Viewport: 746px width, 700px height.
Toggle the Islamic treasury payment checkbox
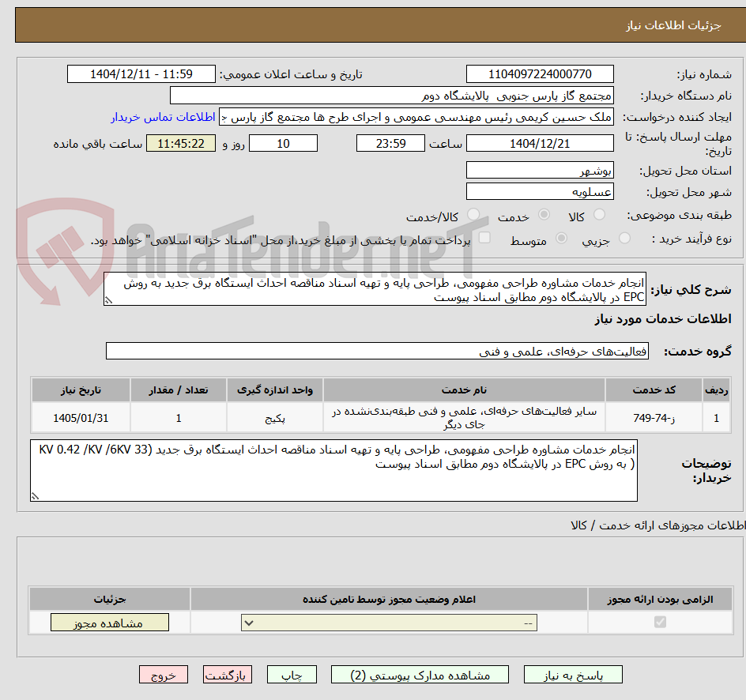[x=484, y=237]
